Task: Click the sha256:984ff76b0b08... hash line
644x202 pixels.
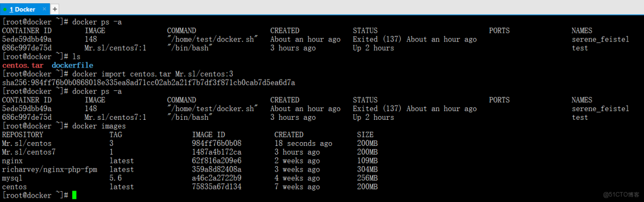Action: point(148,83)
